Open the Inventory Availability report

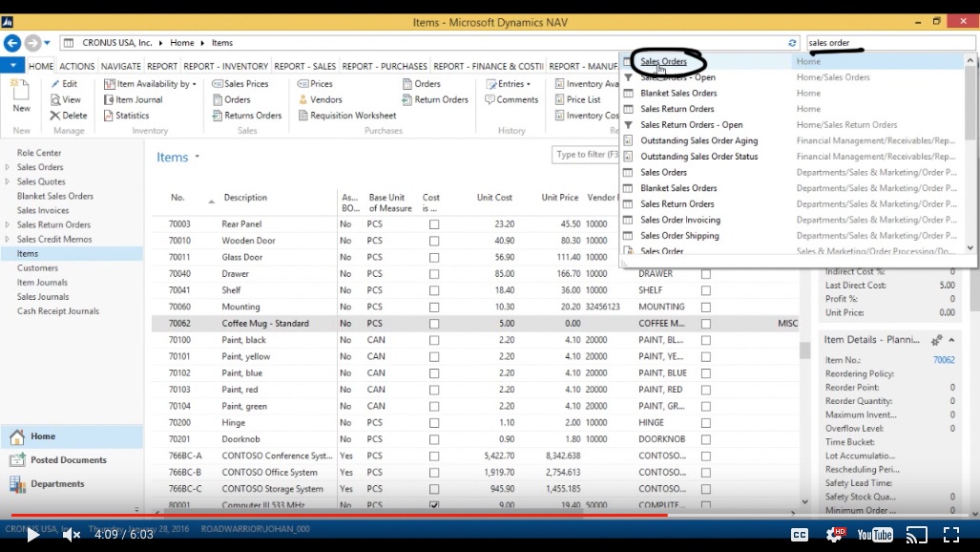click(586, 83)
